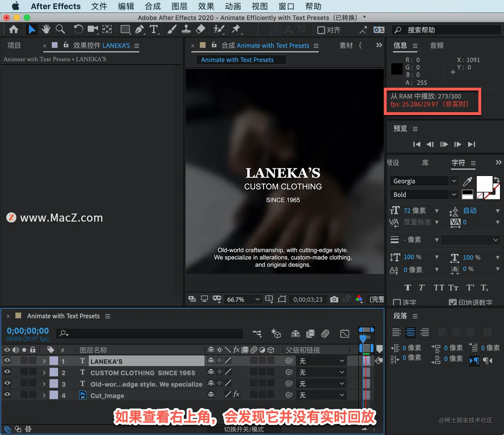Expand layer 2 CUSTOM CLOTHING properties
This screenshot has width=504, height=435.
[x=44, y=372]
